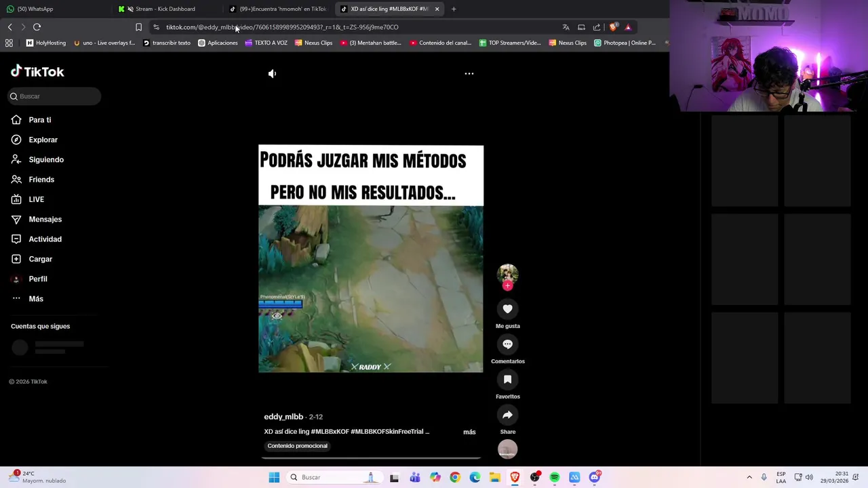
Task: Click the address bar URL
Action: (x=282, y=27)
